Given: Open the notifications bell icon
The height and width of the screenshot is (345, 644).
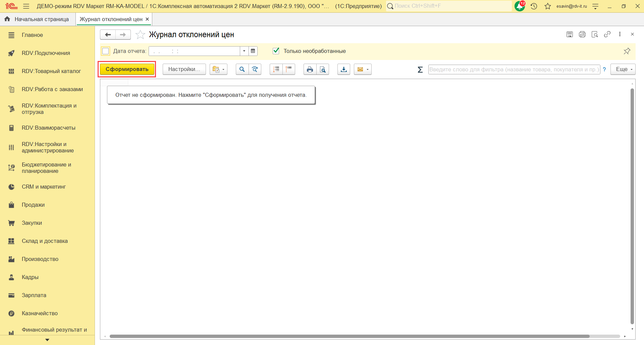Looking at the screenshot, I should coord(519,6).
